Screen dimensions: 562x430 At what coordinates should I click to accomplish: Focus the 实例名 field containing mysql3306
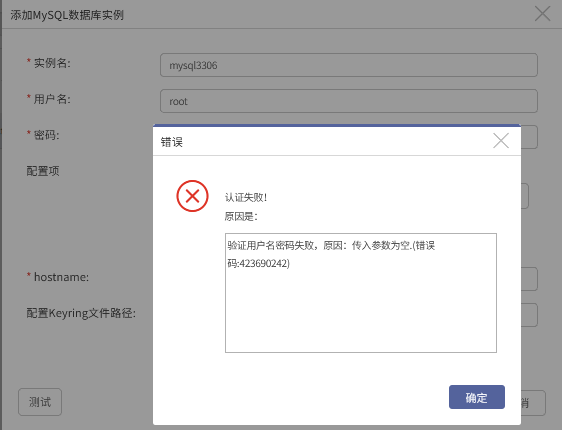pyautogui.click(x=349, y=65)
